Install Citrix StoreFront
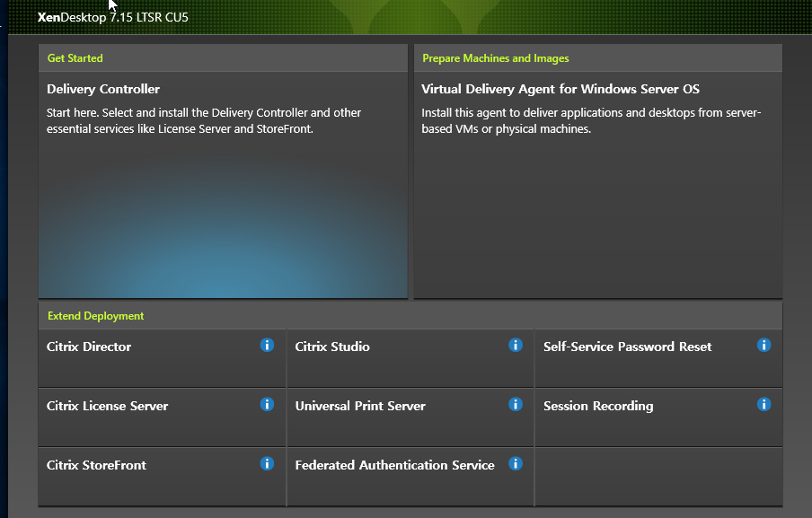 162,477
